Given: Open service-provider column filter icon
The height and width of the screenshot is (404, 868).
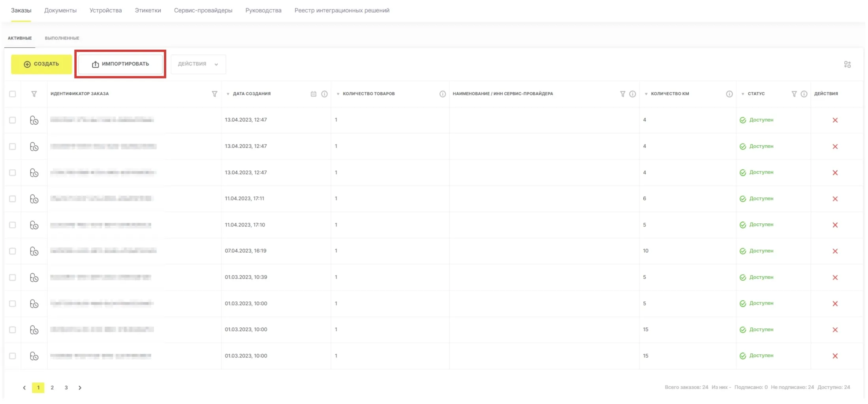Looking at the screenshot, I should click(622, 94).
